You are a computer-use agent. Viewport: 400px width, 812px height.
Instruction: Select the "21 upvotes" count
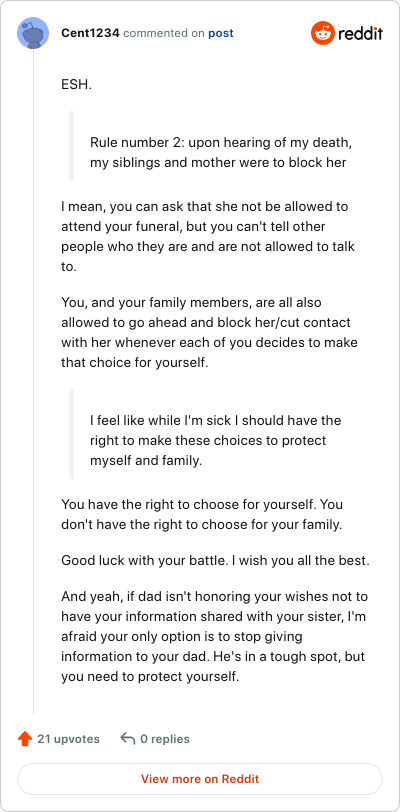coord(68,739)
